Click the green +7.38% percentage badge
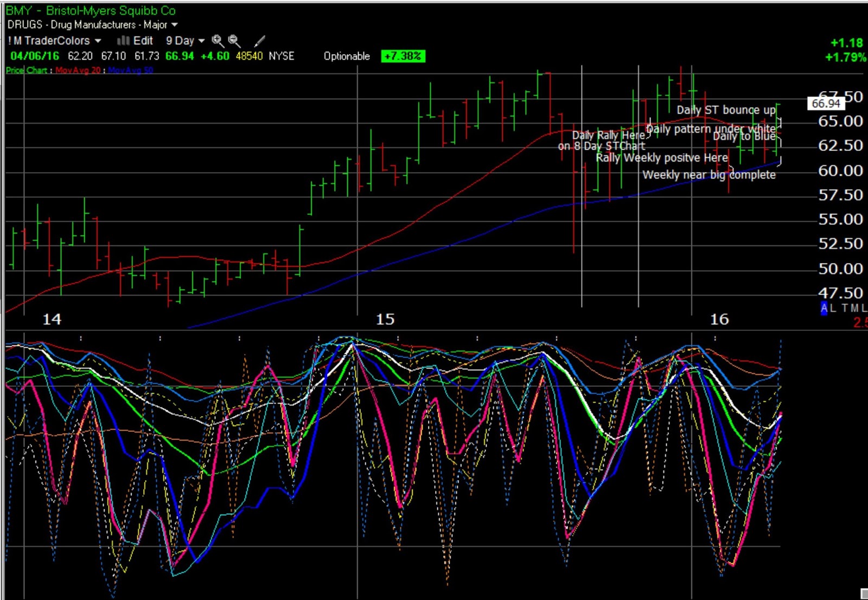 (404, 55)
